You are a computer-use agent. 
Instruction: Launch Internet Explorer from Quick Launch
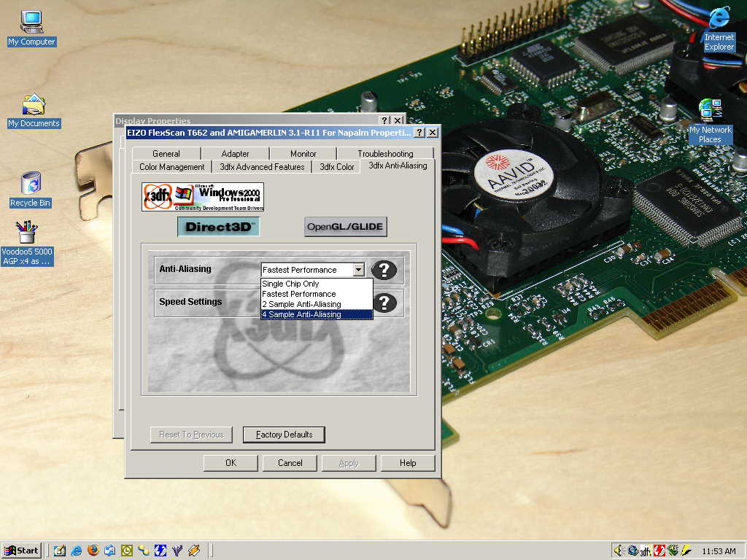76,551
